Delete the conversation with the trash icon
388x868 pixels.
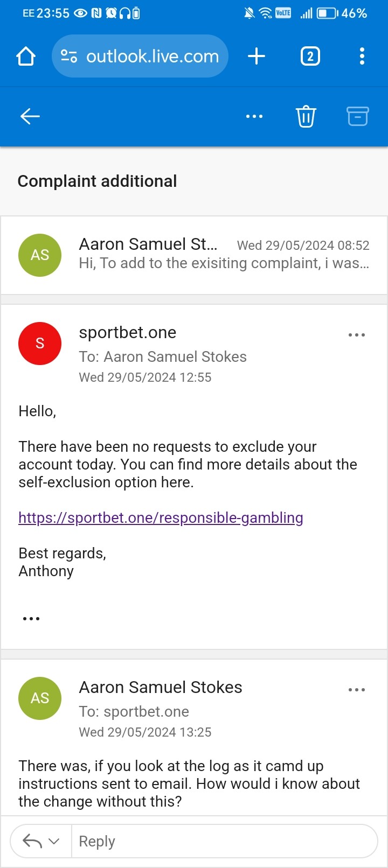click(306, 116)
